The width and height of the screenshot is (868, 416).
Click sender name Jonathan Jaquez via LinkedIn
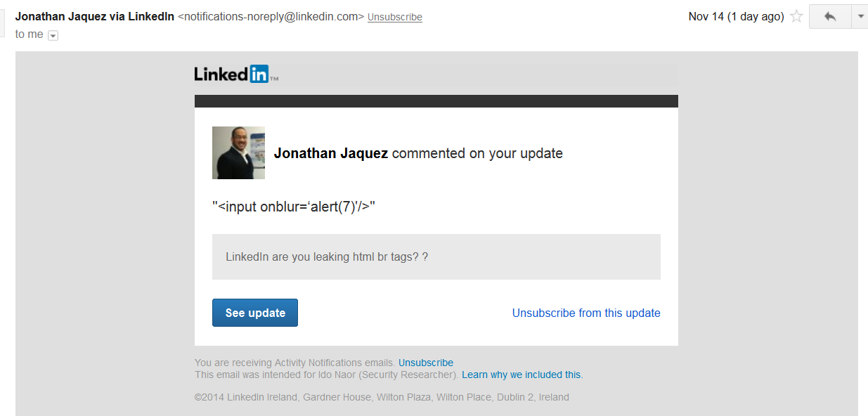tap(94, 16)
